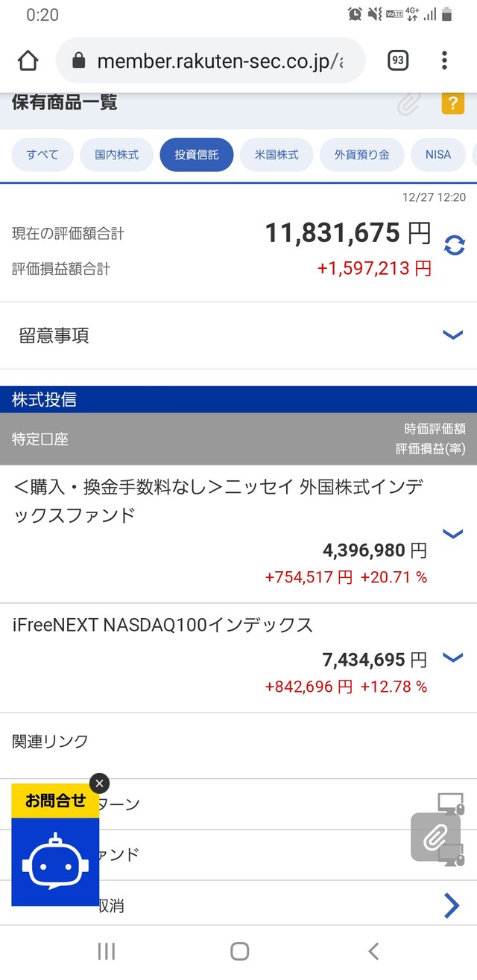The image size is (477, 980).
Task: Switch to the すべて tab
Action: 42,155
